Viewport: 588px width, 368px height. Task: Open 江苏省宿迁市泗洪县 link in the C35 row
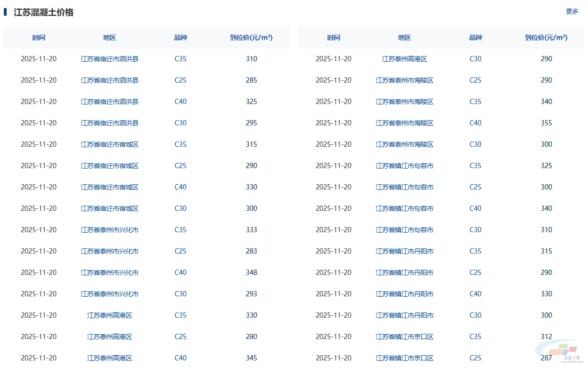point(110,59)
